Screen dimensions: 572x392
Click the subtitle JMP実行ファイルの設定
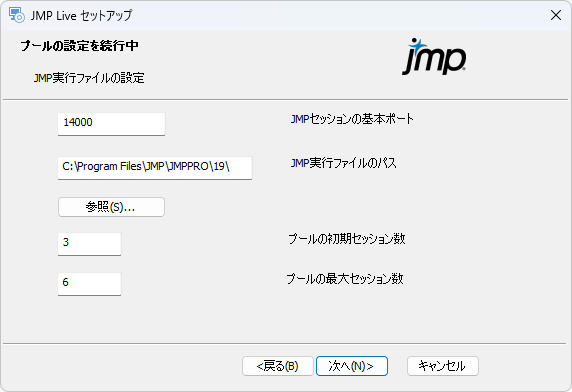click(89, 78)
